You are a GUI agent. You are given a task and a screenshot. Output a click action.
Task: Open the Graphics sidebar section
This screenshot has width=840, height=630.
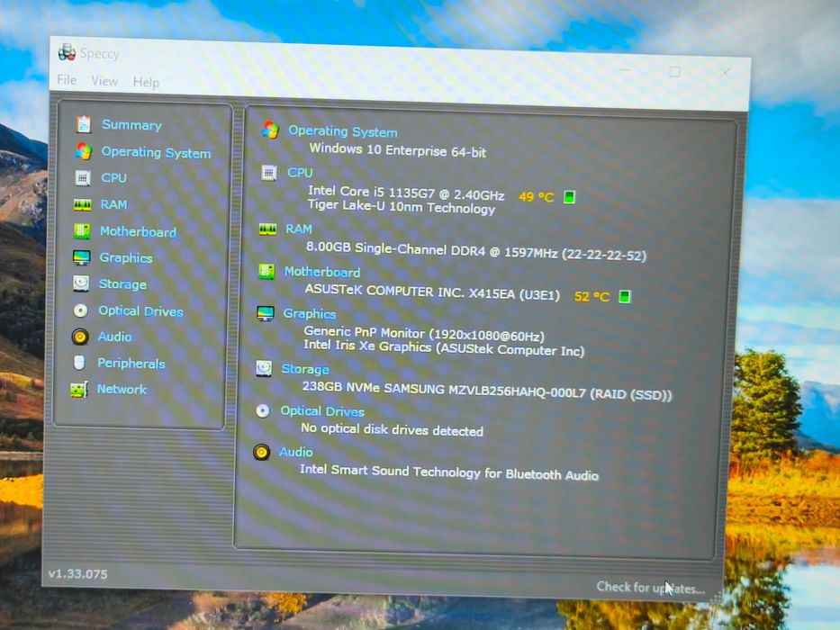pos(126,257)
